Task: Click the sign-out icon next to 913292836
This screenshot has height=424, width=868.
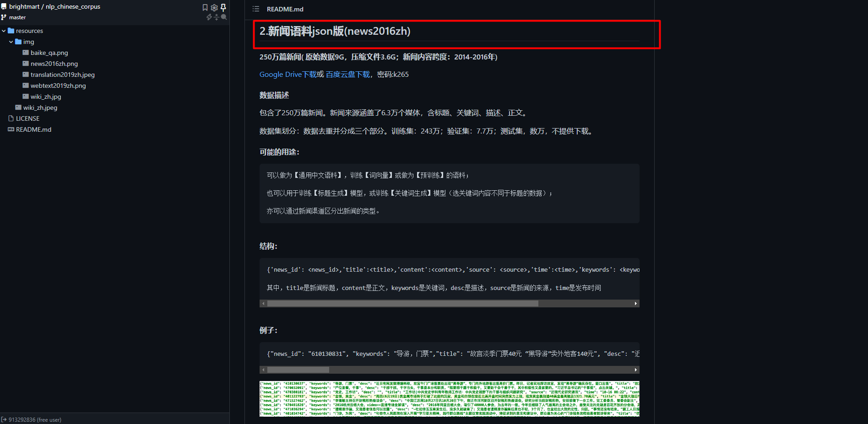Action: (4, 419)
